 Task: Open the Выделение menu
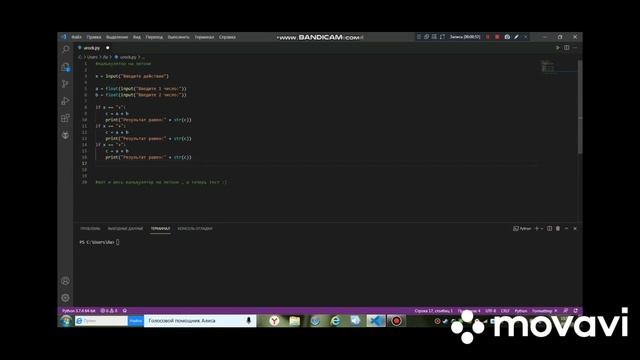(x=117, y=37)
